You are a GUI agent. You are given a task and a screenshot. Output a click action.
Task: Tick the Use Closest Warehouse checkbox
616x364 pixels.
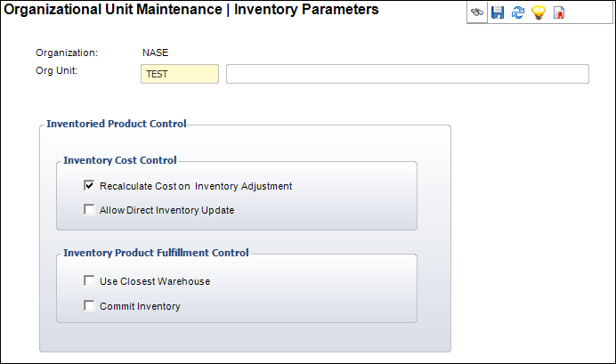point(89,280)
